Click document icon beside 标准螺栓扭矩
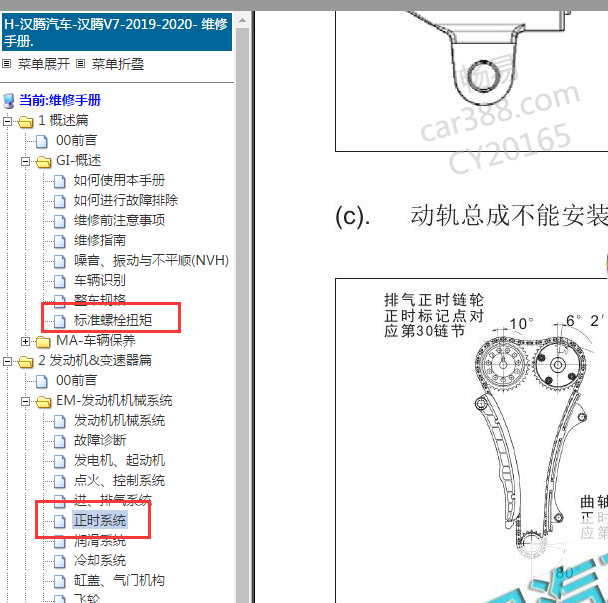The width and height of the screenshot is (608, 603). 59,321
